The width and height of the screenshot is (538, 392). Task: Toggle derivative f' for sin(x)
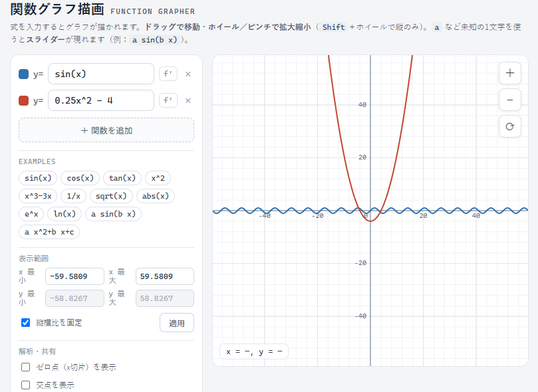(168, 74)
